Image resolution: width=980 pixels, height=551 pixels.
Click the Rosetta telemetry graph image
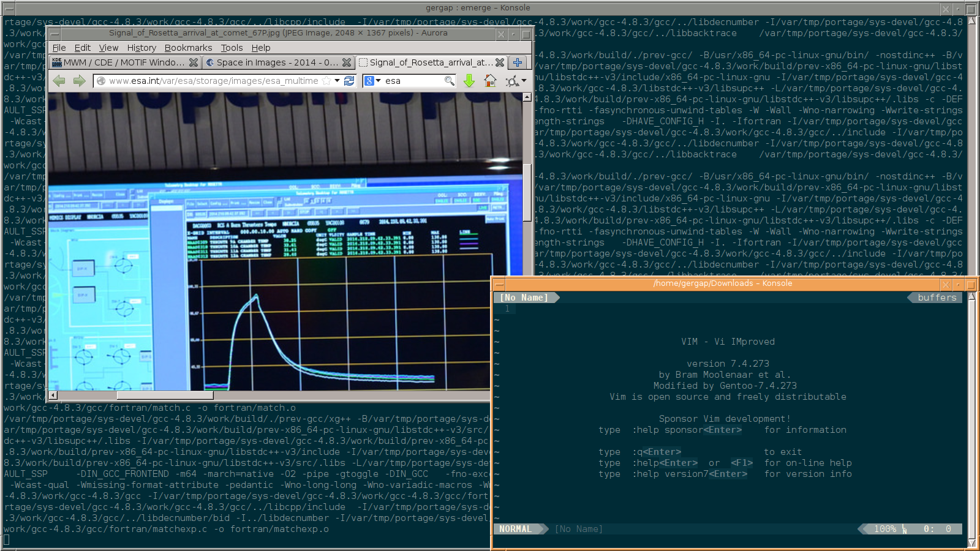click(x=285, y=242)
